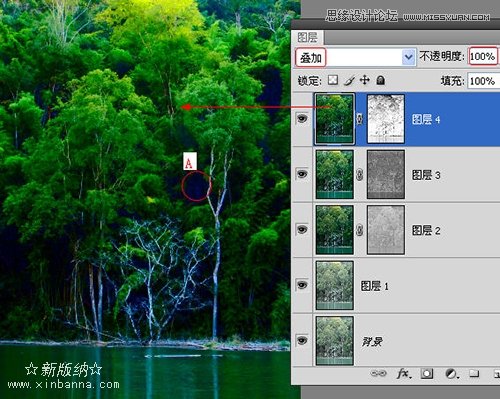
Task: Click the blend mode dropdown arrow
Action: 409,57
